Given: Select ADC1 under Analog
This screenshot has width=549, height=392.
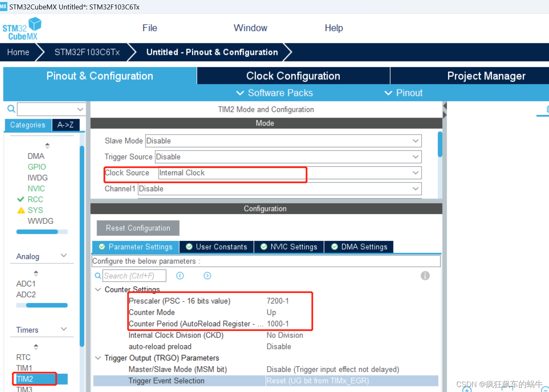Looking at the screenshot, I should pyautogui.click(x=26, y=284).
